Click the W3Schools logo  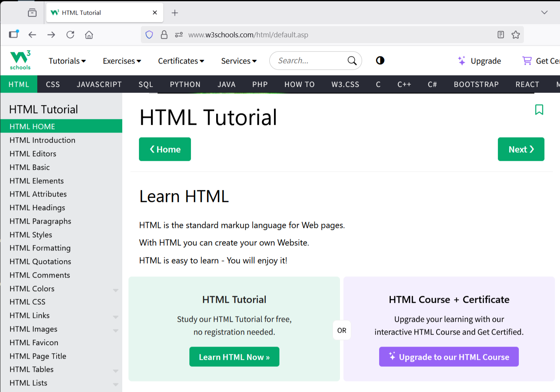(x=20, y=60)
